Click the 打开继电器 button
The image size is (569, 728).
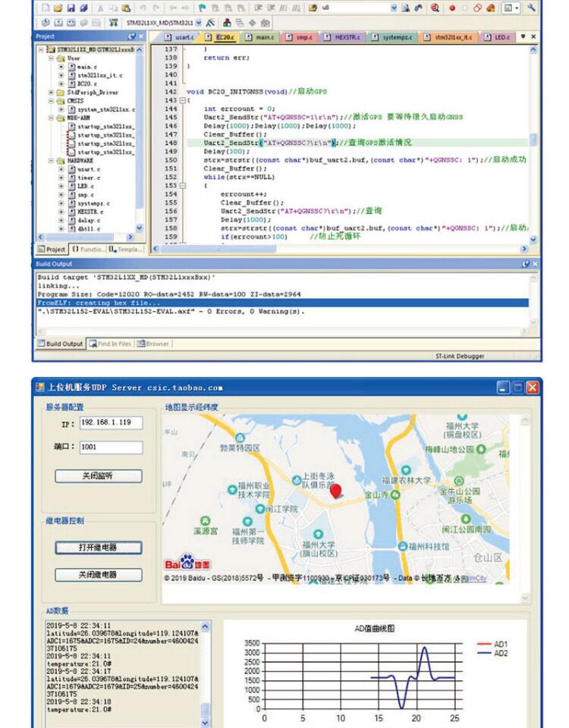[x=99, y=548]
